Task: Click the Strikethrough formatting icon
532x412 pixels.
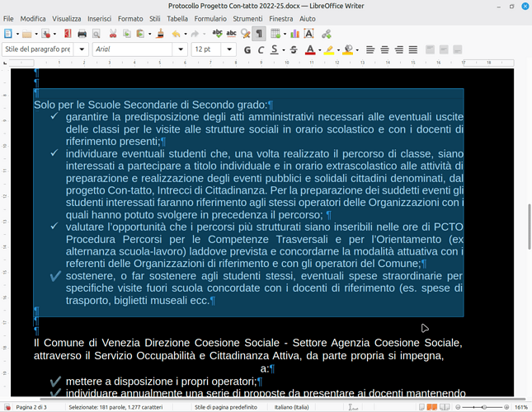Action: pos(293,49)
